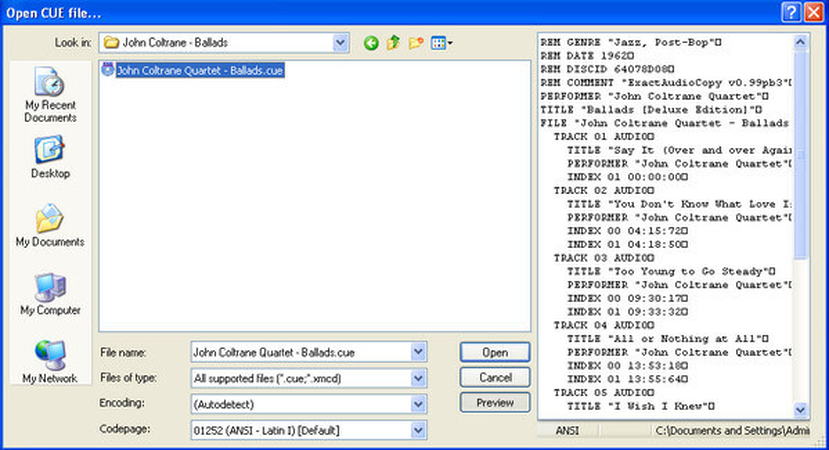Click the dialog Help question mark button
Viewport: 829px width, 450px height.
click(x=789, y=11)
